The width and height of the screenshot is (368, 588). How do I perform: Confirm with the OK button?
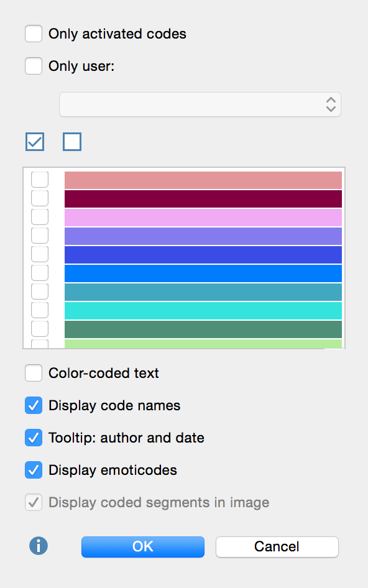point(143,547)
